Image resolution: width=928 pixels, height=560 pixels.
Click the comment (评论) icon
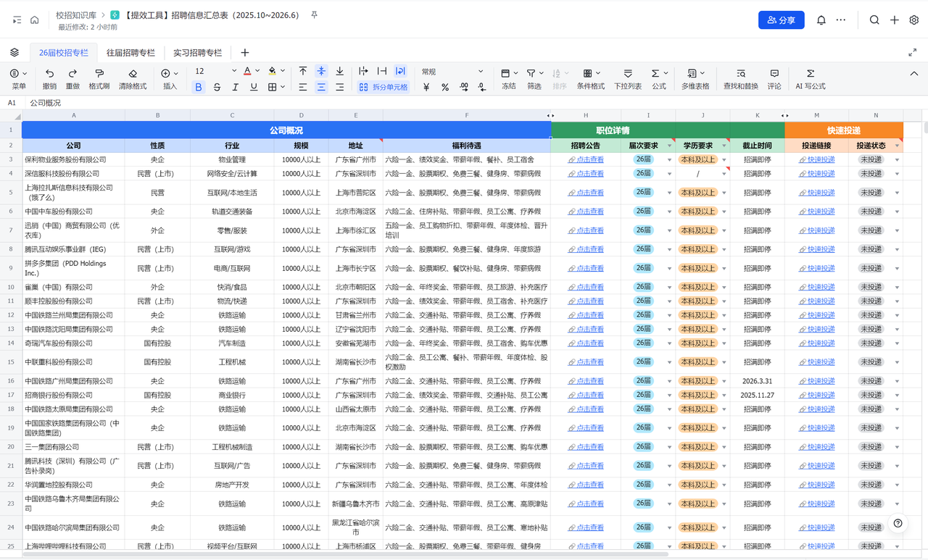pyautogui.click(x=774, y=74)
